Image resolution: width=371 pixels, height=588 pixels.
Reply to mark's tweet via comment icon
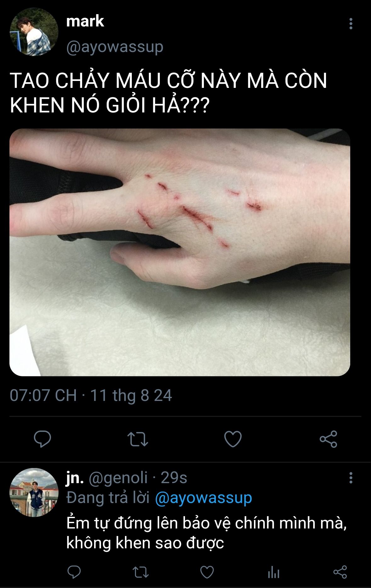click(42, 439)
